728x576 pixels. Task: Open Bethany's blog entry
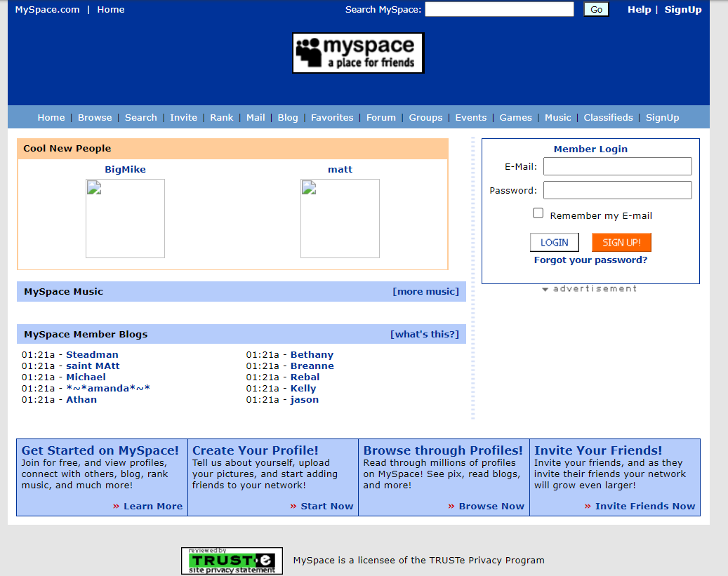click(x=312, y=355)
